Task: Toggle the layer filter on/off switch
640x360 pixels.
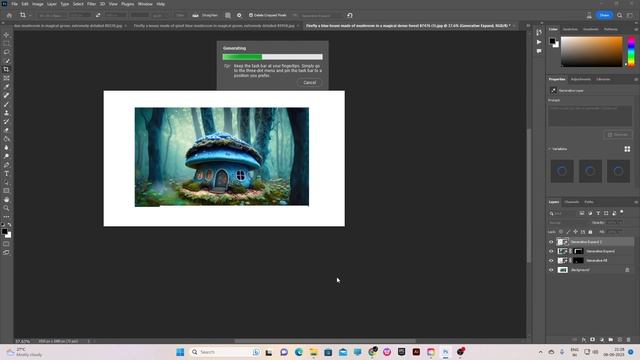Action: pos(622,212)
